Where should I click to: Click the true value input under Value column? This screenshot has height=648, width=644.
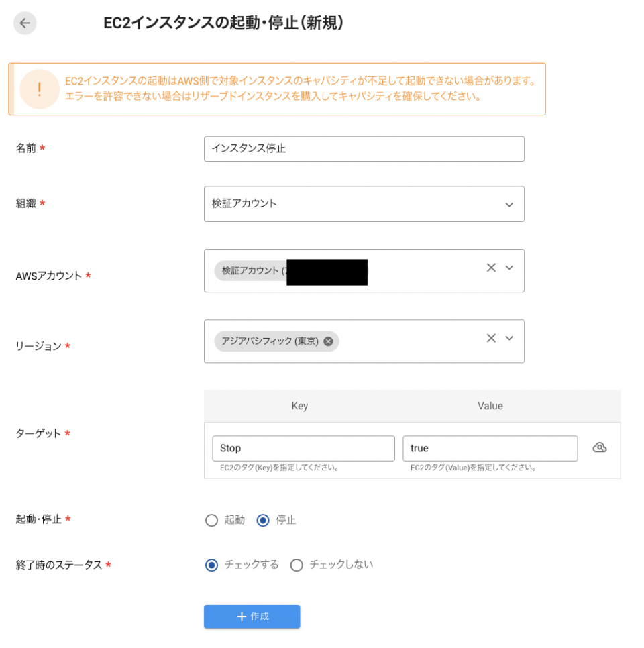(490, 448)
